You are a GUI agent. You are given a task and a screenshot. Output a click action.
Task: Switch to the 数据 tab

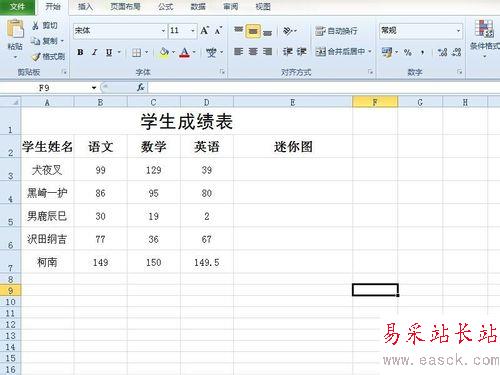[x=198, y=7]
